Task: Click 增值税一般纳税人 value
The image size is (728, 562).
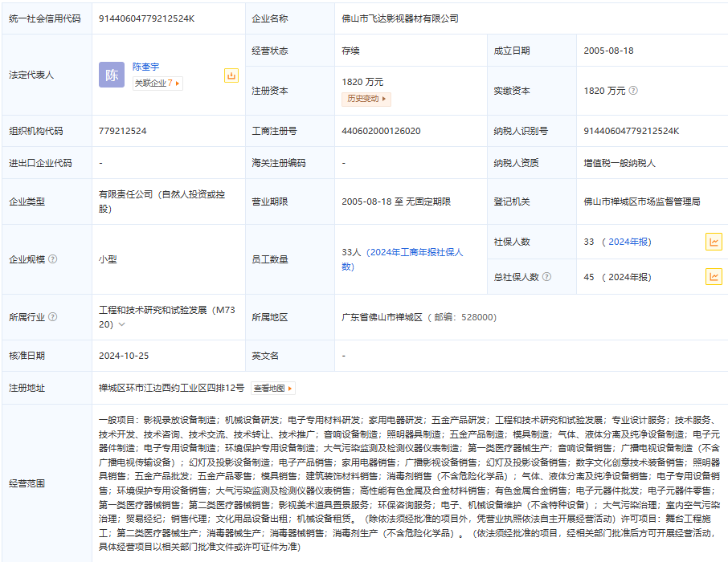Action: coord(620,163)
